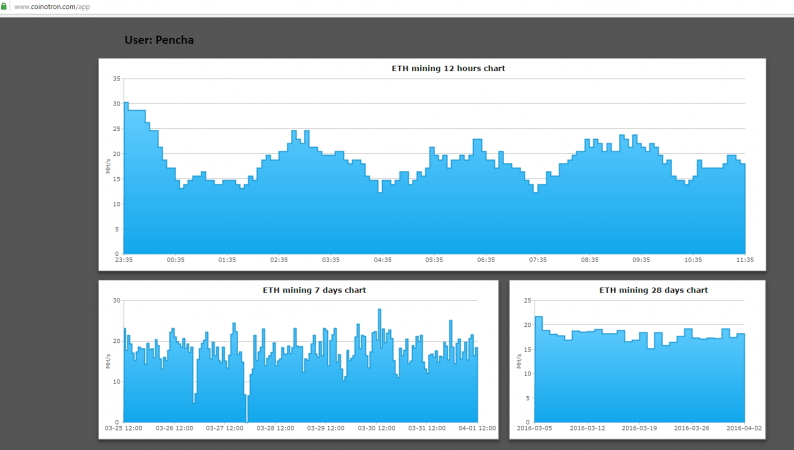Click the 2016-04-02 date label
The width and height of the screenshot is (794, 450).
[x=744, y=428]
